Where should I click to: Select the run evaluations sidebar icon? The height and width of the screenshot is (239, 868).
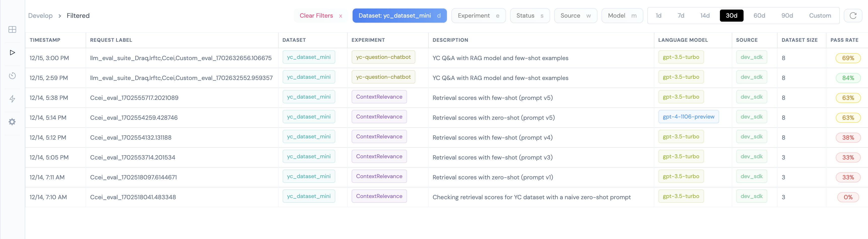(12, 52)
